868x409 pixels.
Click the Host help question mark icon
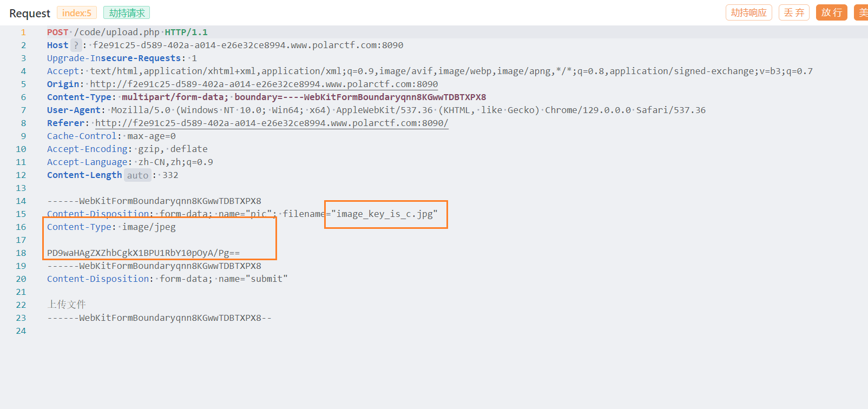click(x=76, y=45)
